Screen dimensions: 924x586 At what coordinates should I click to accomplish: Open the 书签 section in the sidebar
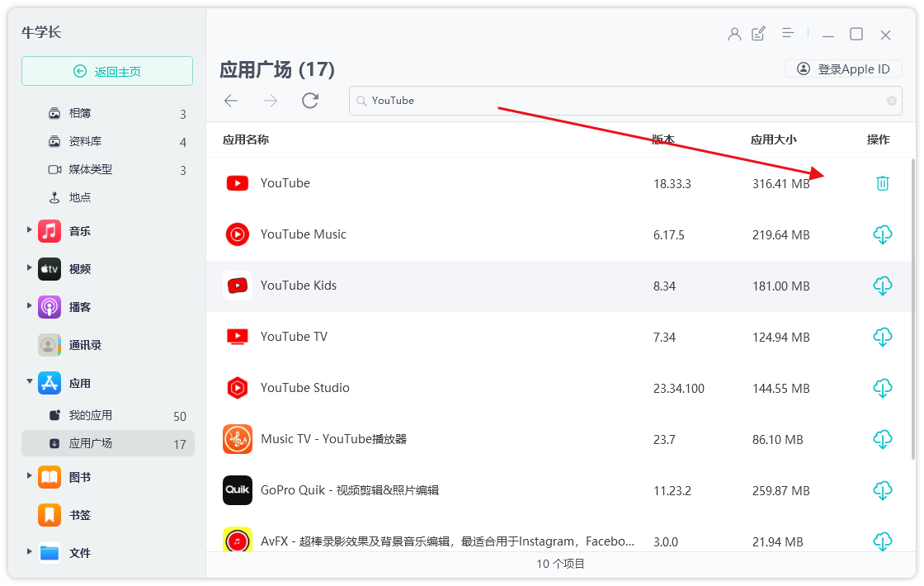(x=80, y=514)
